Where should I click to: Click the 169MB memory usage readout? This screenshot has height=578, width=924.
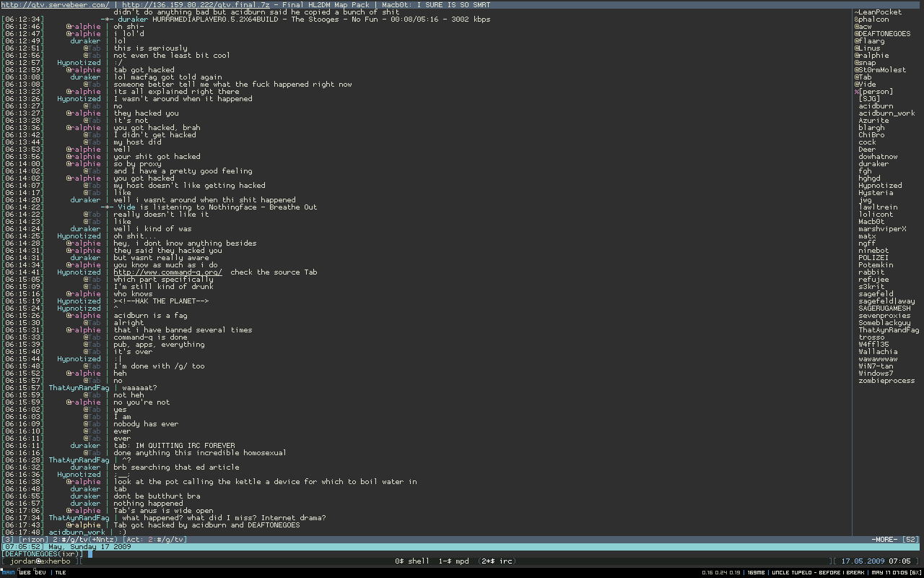(x=755, y=572)
